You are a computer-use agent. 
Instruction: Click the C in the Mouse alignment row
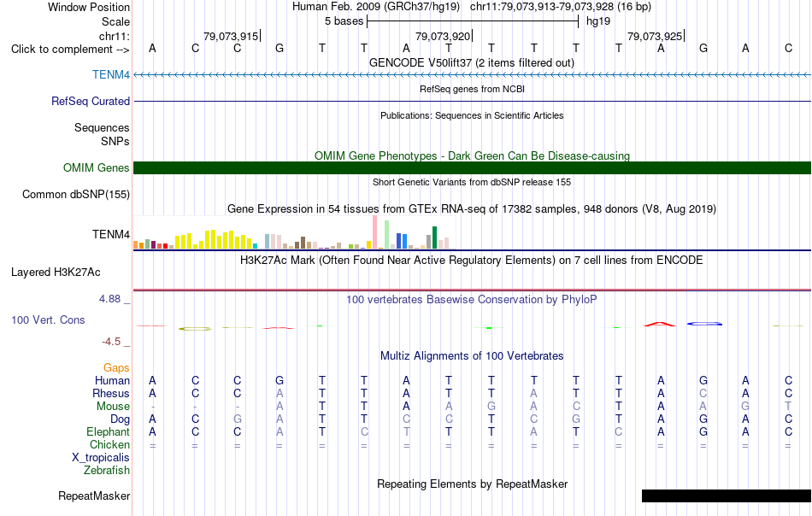(x=576, y=407)
